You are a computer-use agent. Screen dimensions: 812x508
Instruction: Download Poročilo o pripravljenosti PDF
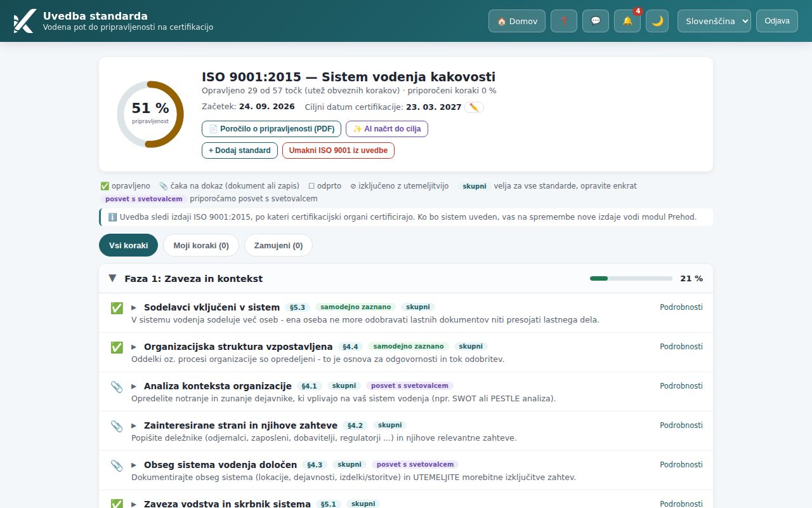pyautogui.click(x=272, y=129)
